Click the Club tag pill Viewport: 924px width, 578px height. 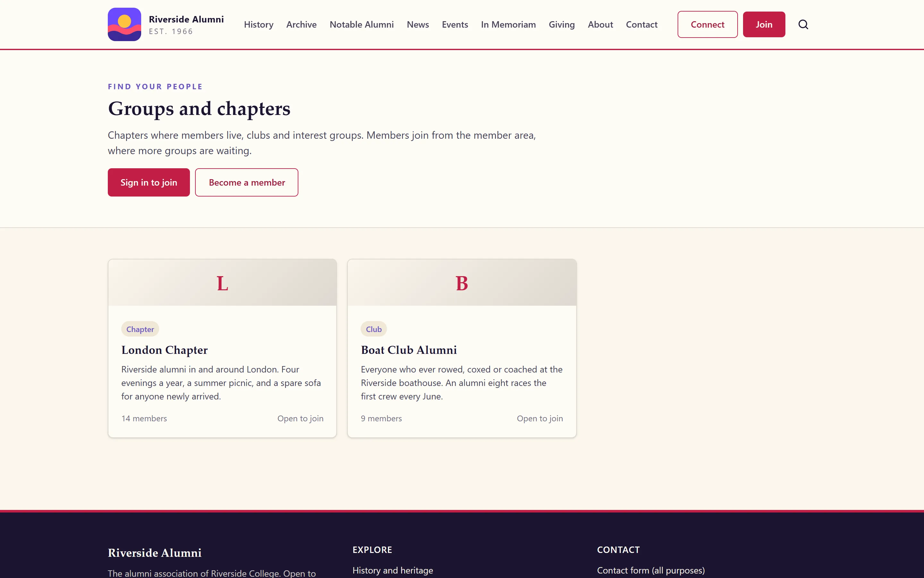click(x=374, y=329)
